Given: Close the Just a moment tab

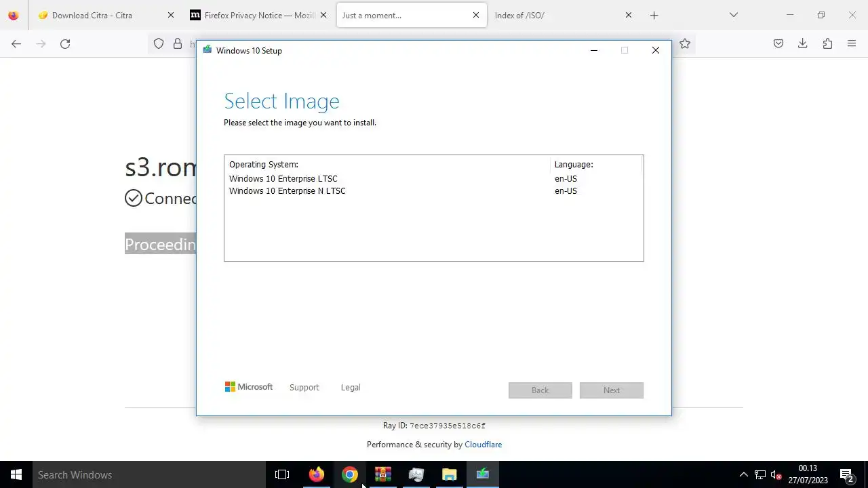Looking at the screenshot, I should (476, 15).
